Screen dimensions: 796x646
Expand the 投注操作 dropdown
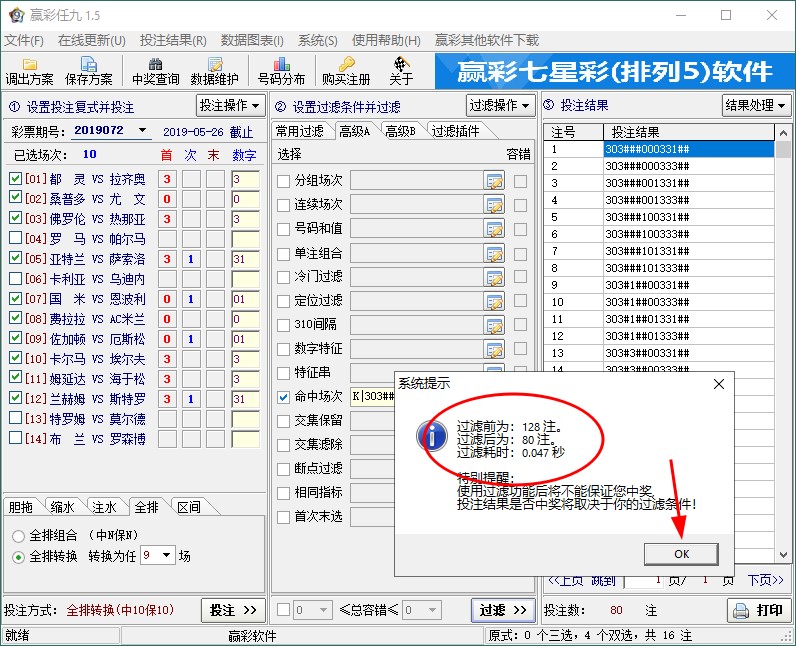[230, 106]
